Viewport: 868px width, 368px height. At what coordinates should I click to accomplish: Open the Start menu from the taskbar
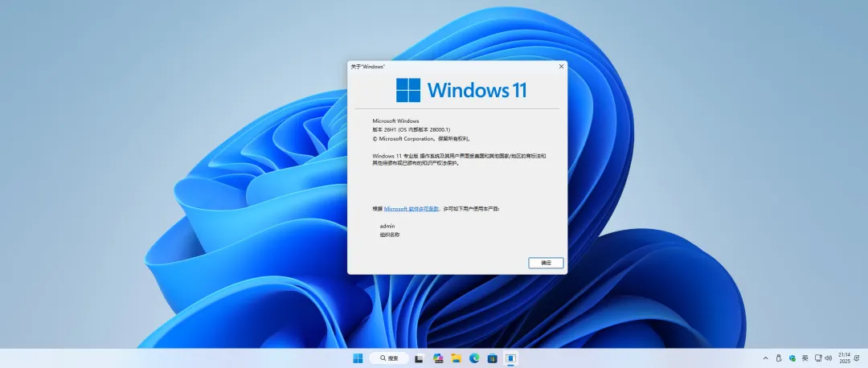[358, 358]
